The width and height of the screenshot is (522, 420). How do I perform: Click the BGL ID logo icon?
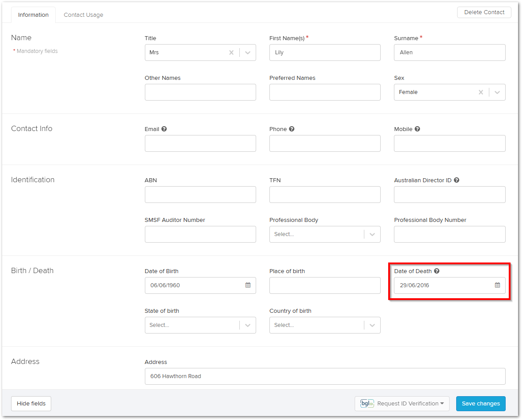click(x=367, y=403)
